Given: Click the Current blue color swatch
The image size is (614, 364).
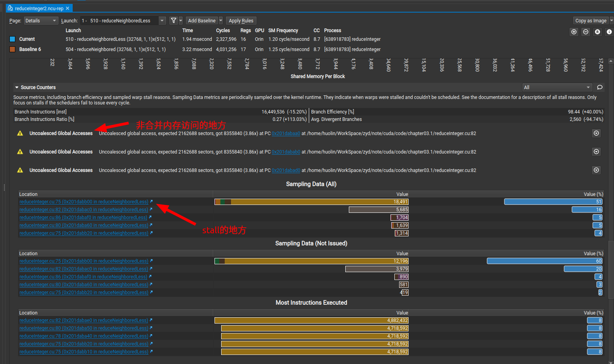Looking at the screenshot, I should pos(12,39).
